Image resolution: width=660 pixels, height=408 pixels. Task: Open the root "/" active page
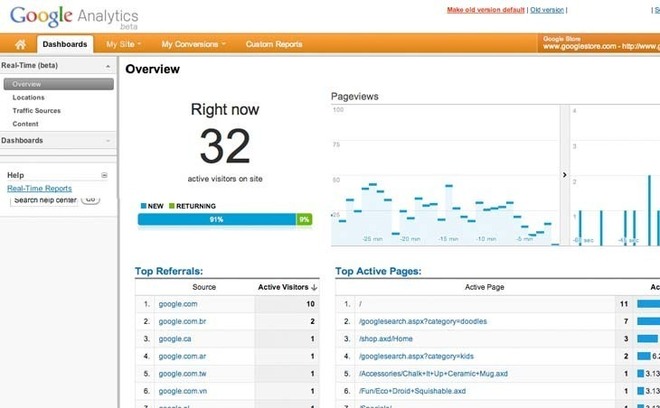(360, 304)
